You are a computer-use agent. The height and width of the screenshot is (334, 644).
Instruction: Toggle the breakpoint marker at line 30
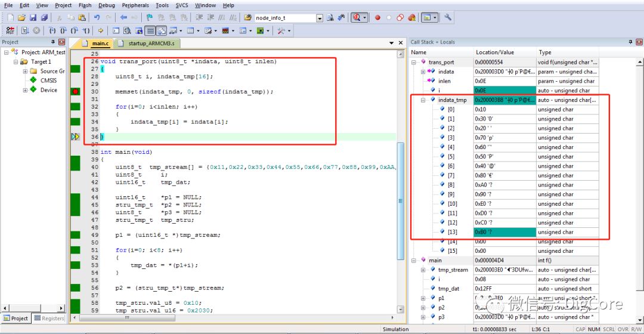(75, 92)
